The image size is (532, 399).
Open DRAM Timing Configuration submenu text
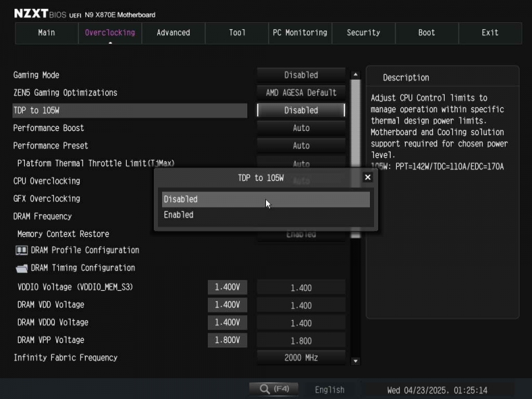coord(83,267)
